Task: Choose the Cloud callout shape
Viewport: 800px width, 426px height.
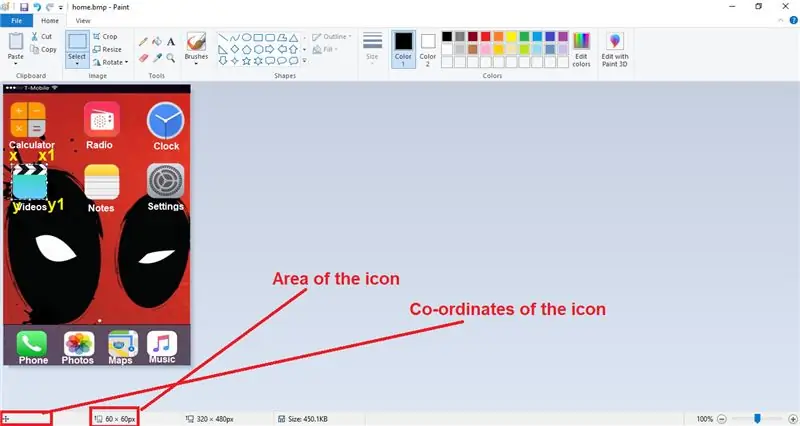Action: pos(293,61)
